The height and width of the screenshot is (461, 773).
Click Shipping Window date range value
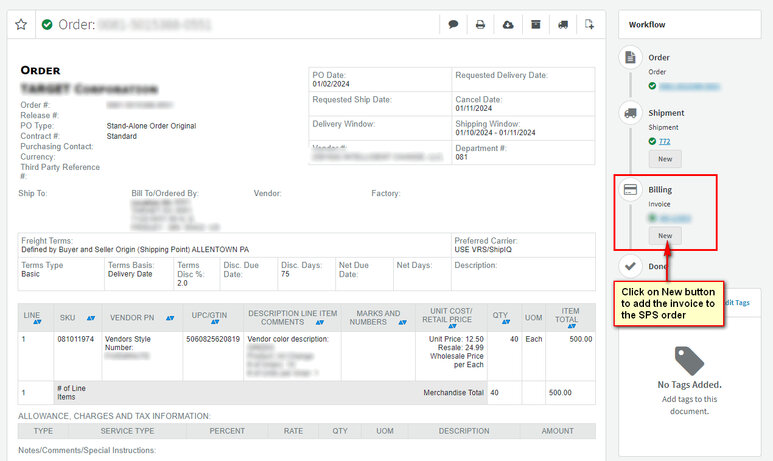[495, 133]
